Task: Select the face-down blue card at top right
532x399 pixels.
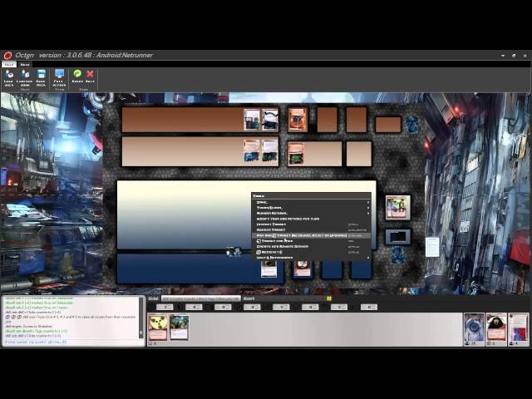Action: pos(411,125)
